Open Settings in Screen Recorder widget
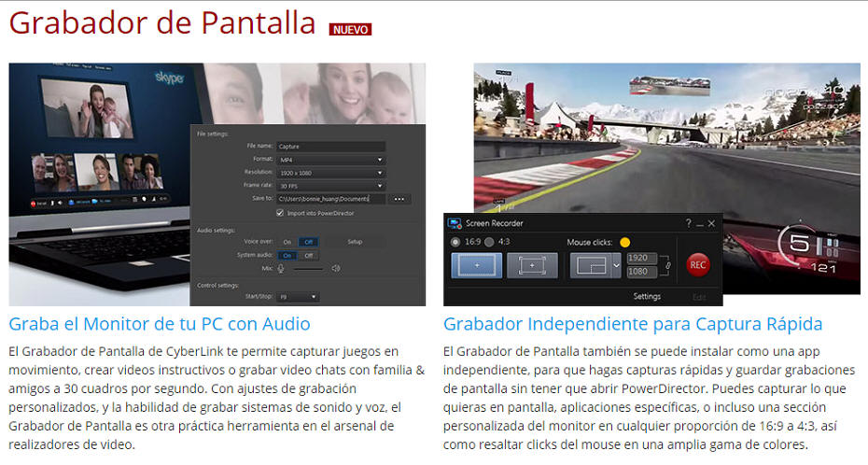868x465 pixels. (647, 296)
